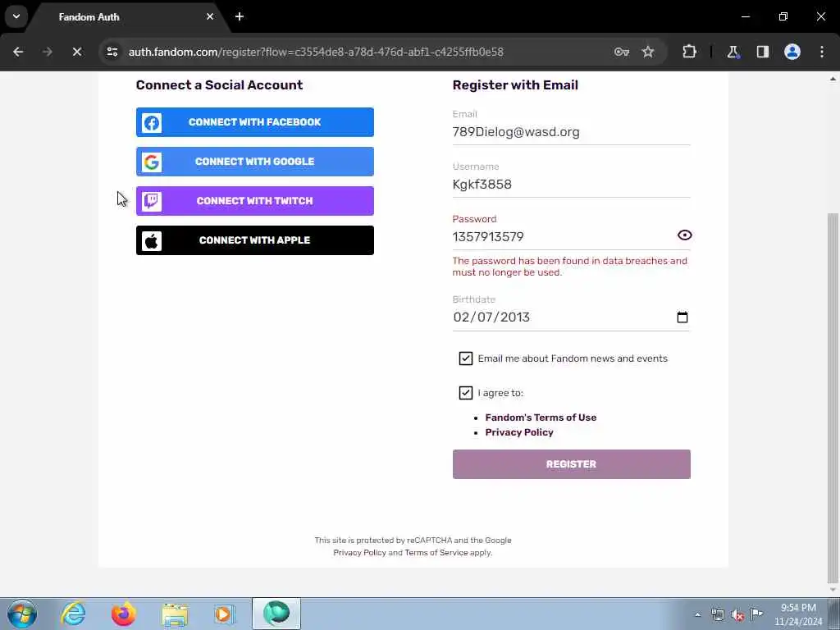The image size is (840, 630).
Task: Open the birthdate calendar picker
Action: pos(682,317)
